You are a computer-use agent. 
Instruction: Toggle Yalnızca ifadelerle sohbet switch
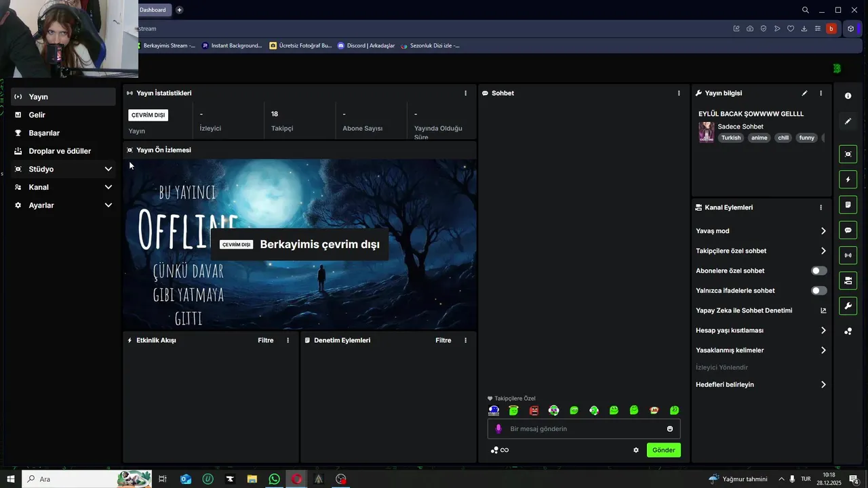[x=819, y=291]
